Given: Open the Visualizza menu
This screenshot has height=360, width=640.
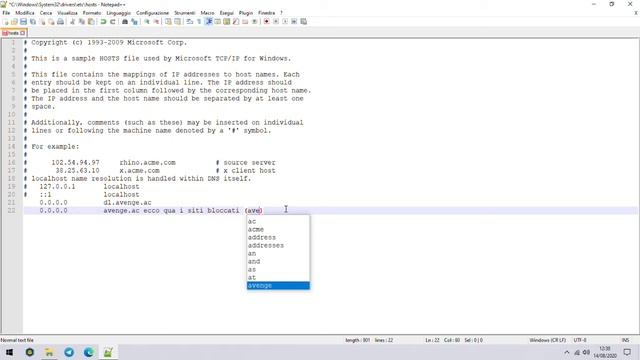Looking at the screenshot, I should click(67, 13).
